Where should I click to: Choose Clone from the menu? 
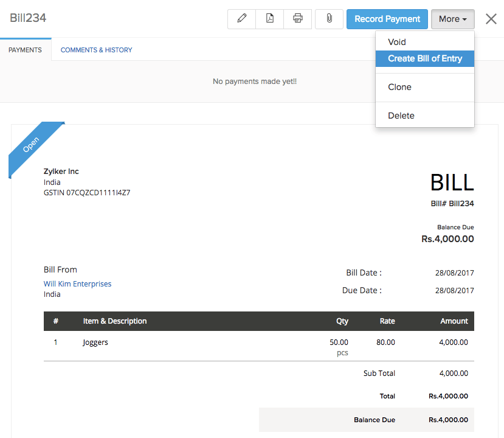[399, 87]
